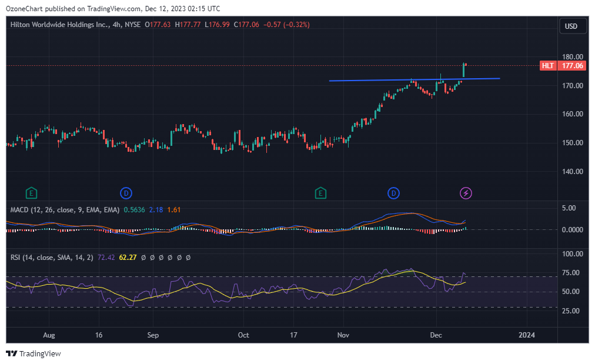
Task: Click the 180.00 price axis label
Action: coord(573,57)
